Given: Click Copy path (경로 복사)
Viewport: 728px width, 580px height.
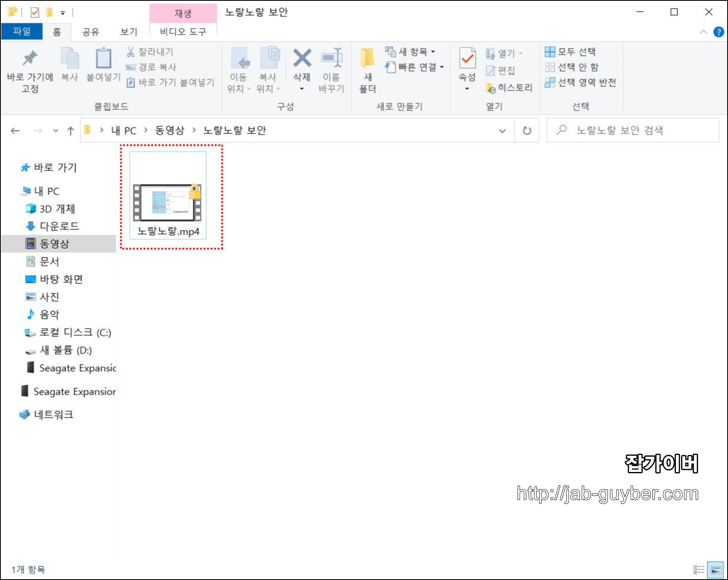Looking at the screenshot, I should [151, 67].
